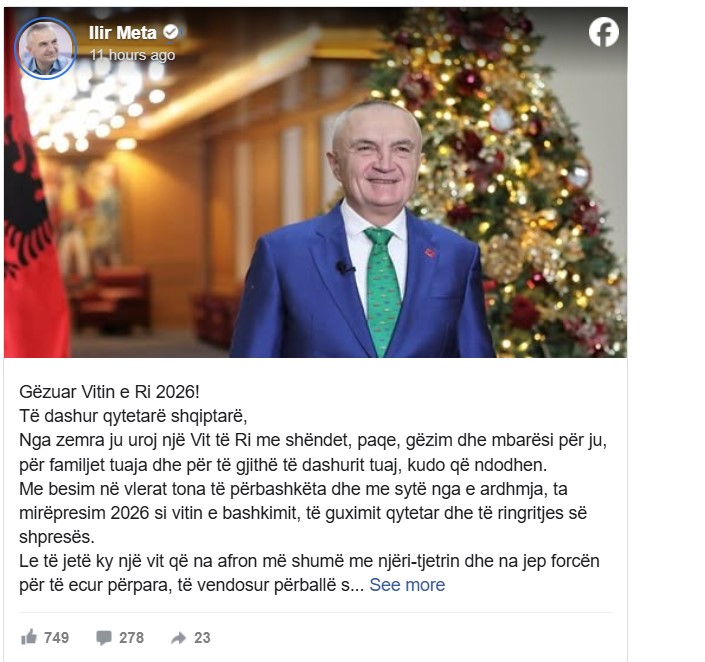This screenshot has width=705, height=662.
Task: Click the thumbs-up like icon
Action: click(x=29, y=637)
